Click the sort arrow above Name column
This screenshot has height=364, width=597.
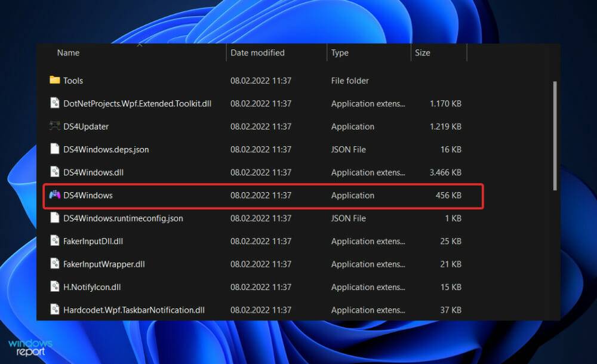[139, 45]
